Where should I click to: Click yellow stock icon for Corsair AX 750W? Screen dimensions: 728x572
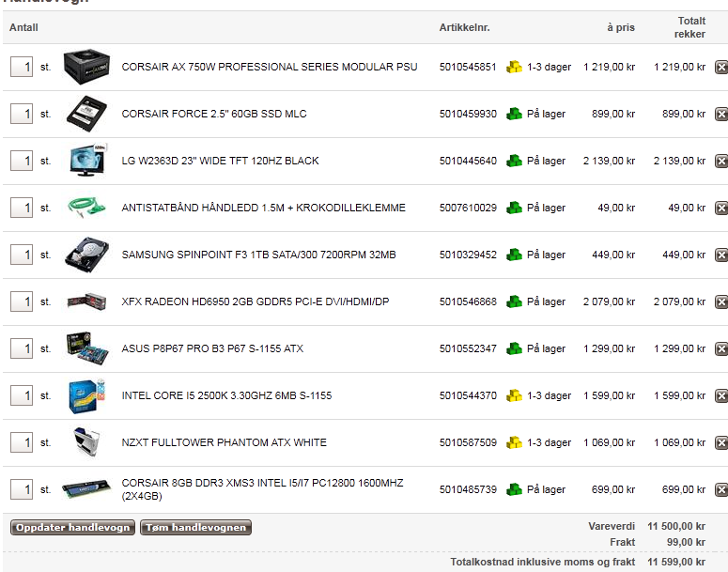(514, 67)
